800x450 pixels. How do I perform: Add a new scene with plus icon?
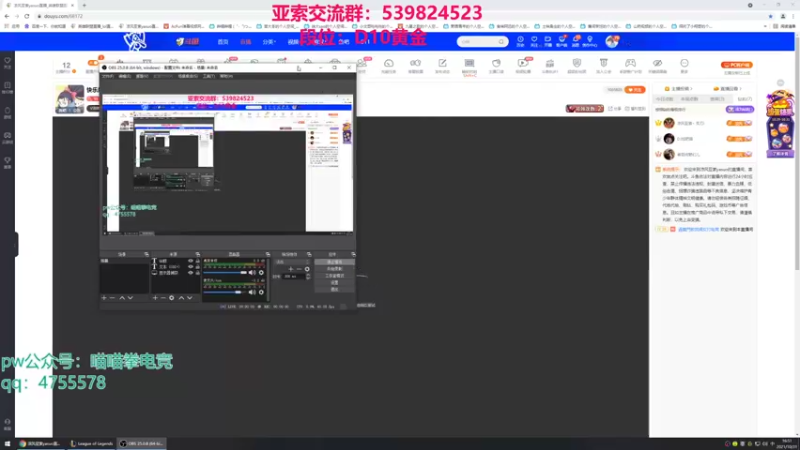click(104, 298)
